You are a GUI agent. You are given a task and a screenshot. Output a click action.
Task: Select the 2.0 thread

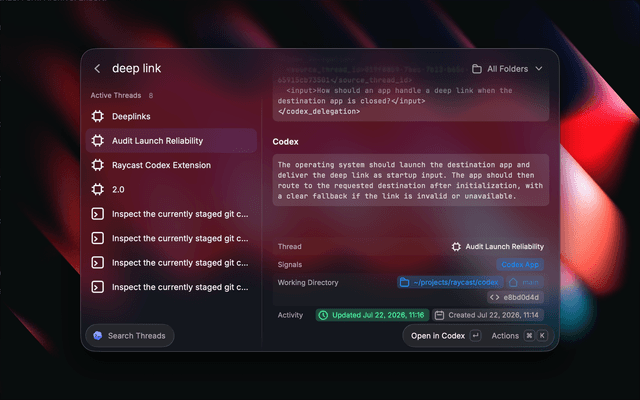point(171,189)
